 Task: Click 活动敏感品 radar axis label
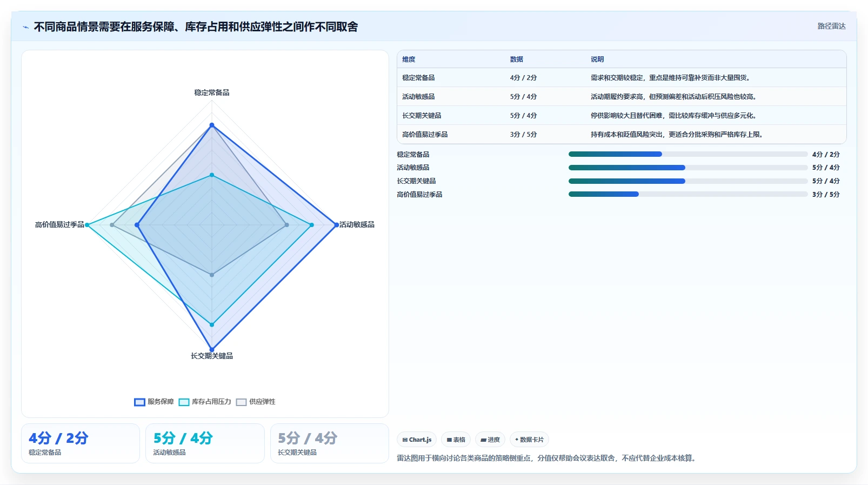coord(357,224)
